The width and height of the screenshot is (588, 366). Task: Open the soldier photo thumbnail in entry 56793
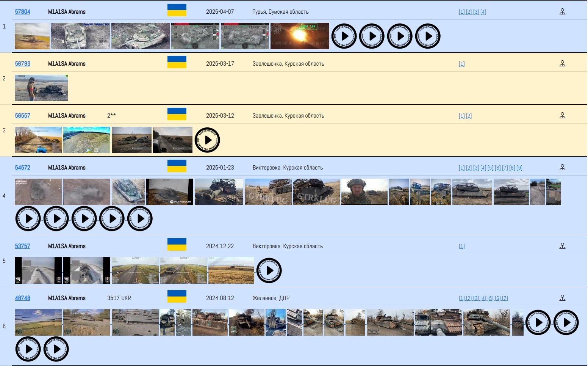coord(41,88)
